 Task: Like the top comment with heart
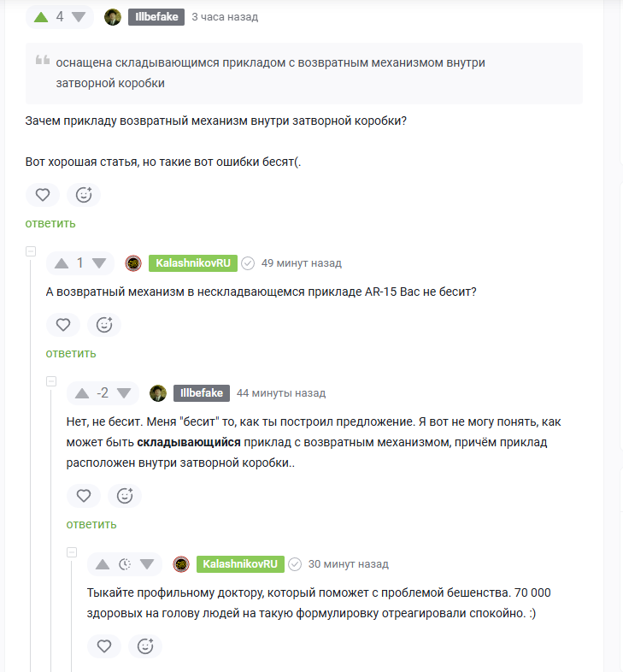[x=43, y=195]
